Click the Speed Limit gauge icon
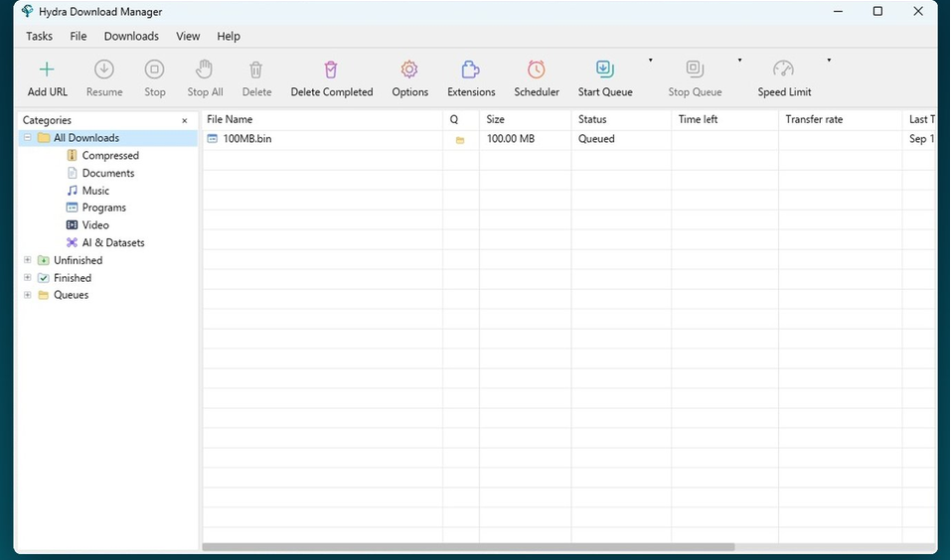This screenshot has width=951, height=560. (784, 70)
